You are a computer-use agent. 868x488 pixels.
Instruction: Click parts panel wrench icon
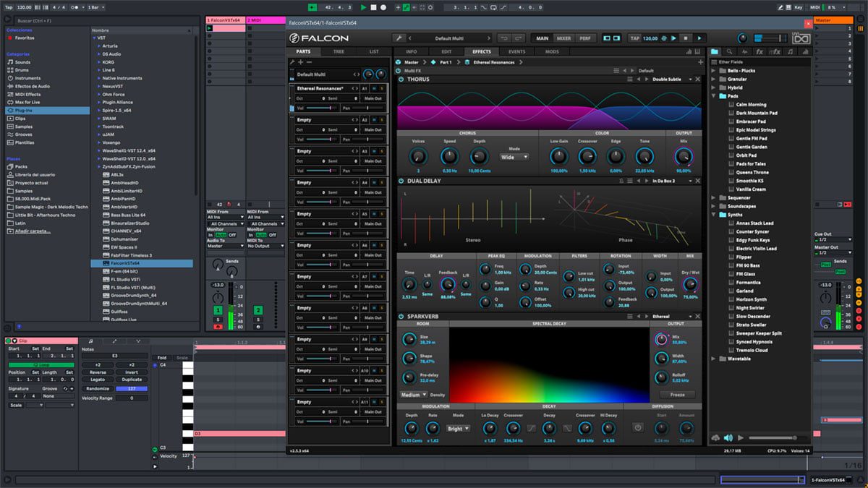292,62
